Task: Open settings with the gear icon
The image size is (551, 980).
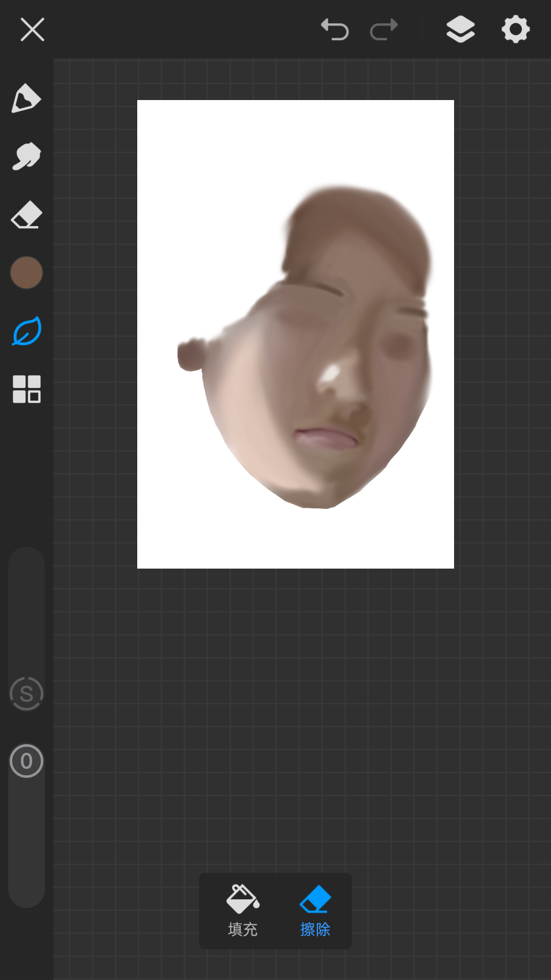Action: click(515, 29)
